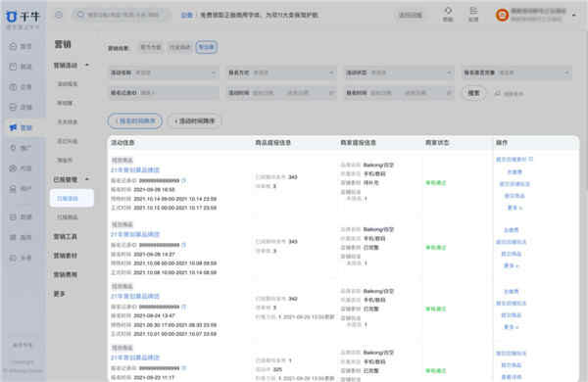This screenshot has width=588, height=382.
Task: Open the 活动名称 dropdown filter
Action: pyautogui.click(x=164, y=72)
